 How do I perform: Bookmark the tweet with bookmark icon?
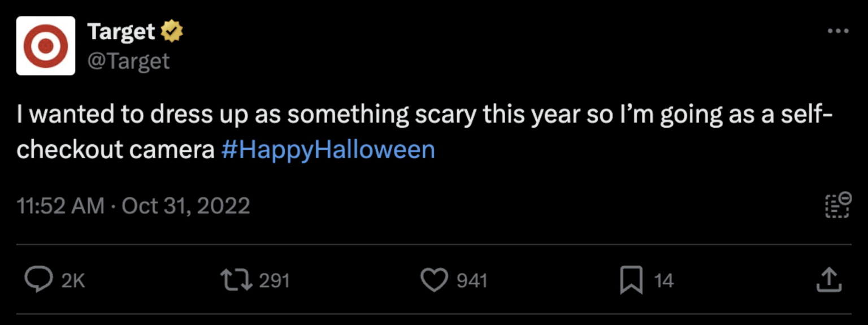pyautogui.click(x=631, y=280)
